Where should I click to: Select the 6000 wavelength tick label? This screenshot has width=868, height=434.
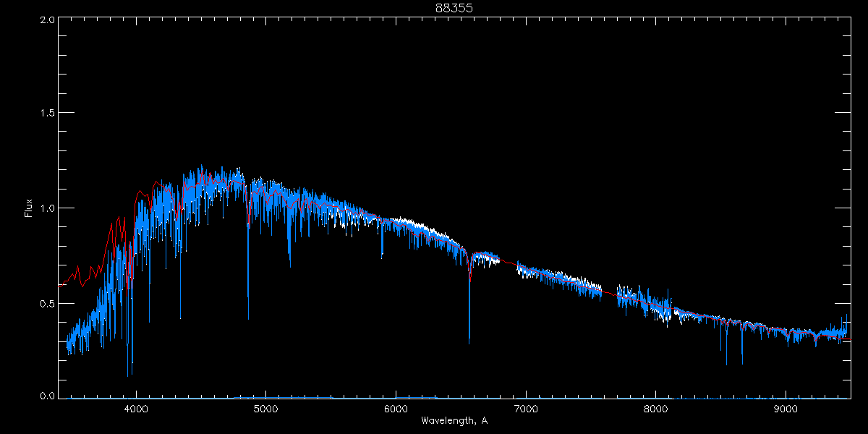point(396,409)
